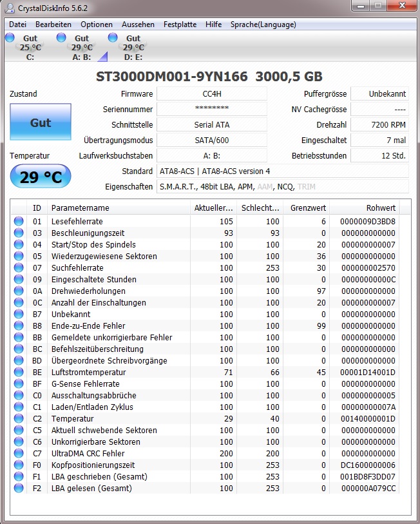
Task: Click the Standard field ATA8-ACS
Action: (283, 171)
